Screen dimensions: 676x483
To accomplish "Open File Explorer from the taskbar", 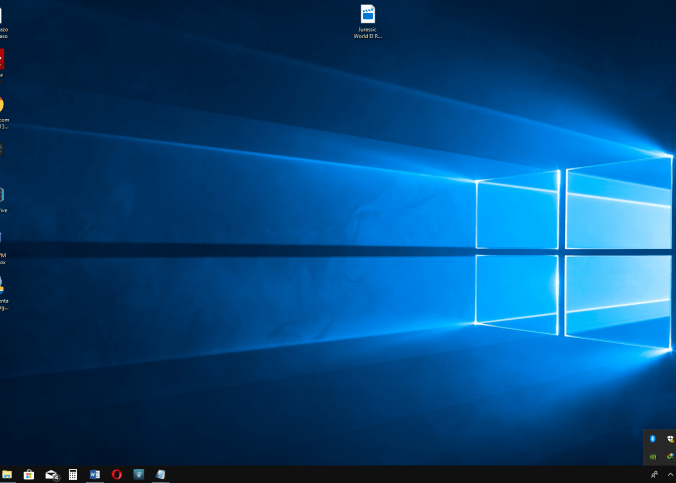I will (7, 474).
